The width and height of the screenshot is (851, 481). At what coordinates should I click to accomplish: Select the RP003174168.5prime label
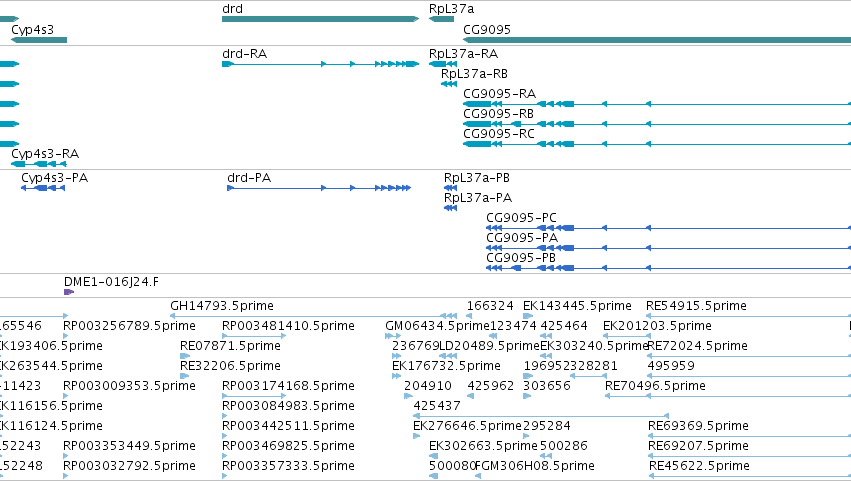tap(288, 387)
